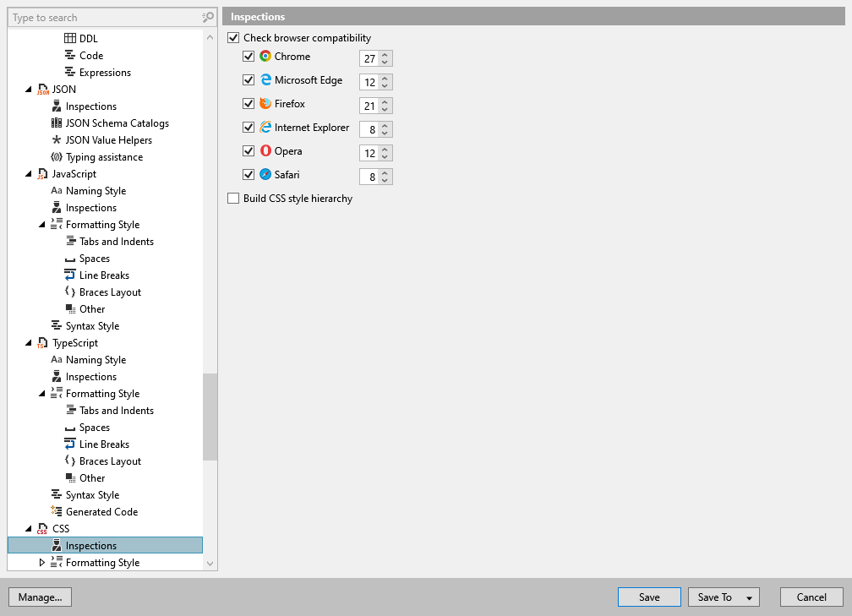Click the Chrome browser icon
852x616 pixels.
(x=265, y=56)
